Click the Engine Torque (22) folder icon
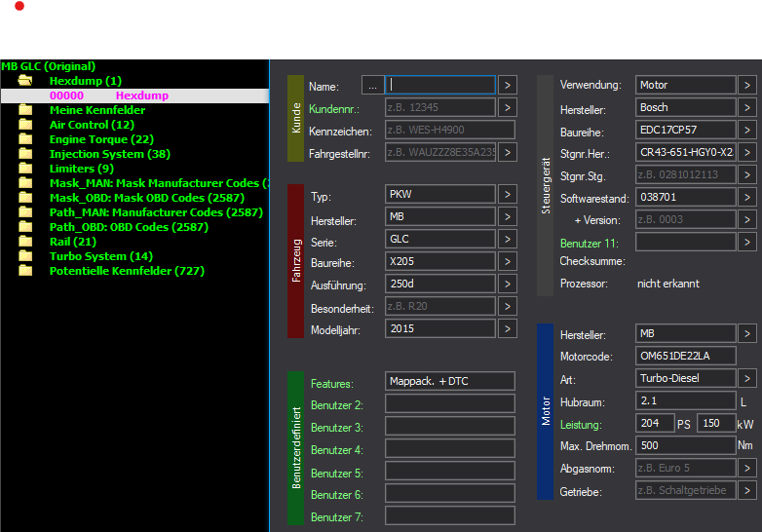This screenshot has height=532, width=762. point(25,139)
